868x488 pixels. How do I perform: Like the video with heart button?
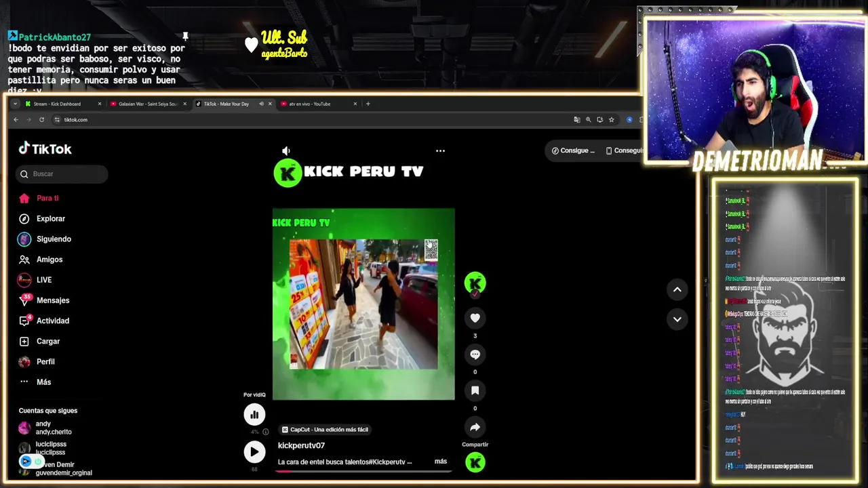coord(475,318)
